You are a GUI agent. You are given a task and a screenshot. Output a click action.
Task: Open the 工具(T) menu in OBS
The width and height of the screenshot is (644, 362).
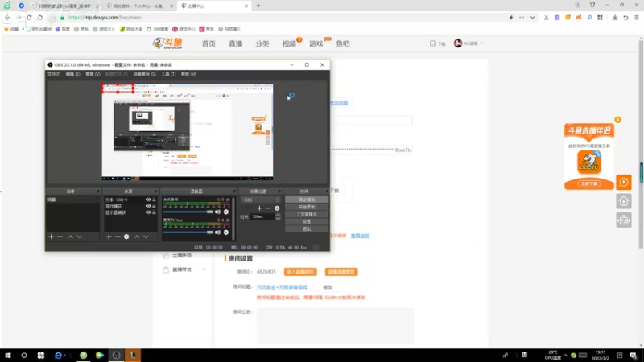168,74
